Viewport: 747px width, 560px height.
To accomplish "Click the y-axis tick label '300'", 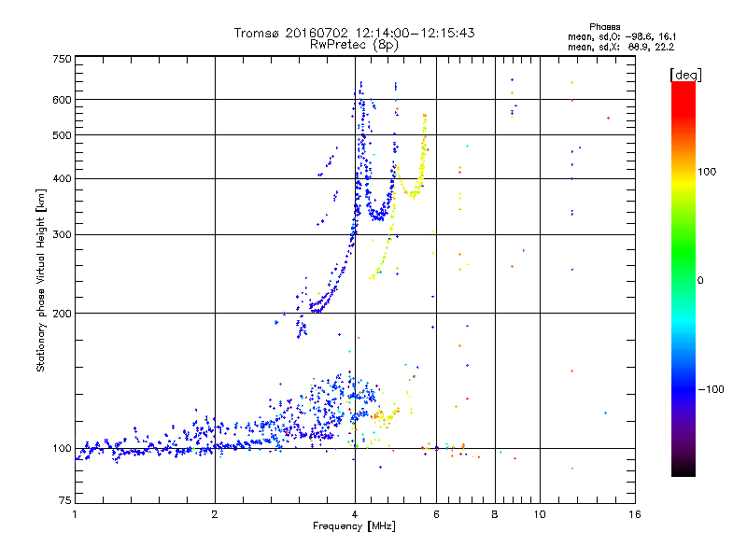I will pos(62,235).
